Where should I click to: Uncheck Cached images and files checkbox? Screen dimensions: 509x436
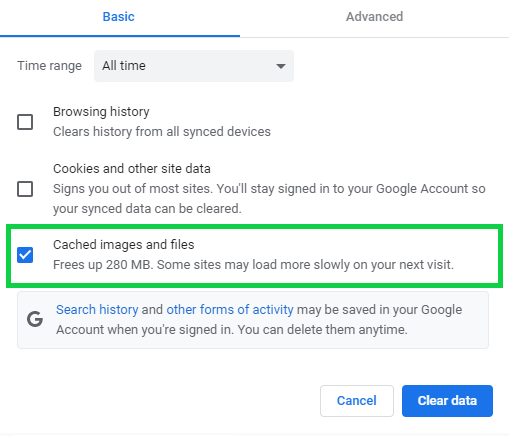[25, 255]
